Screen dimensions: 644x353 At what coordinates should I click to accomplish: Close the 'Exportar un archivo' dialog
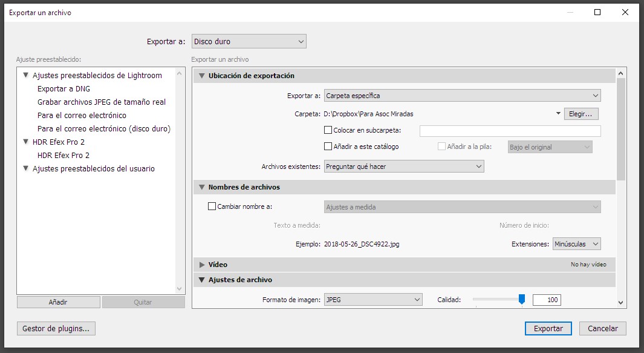(625, 12)
